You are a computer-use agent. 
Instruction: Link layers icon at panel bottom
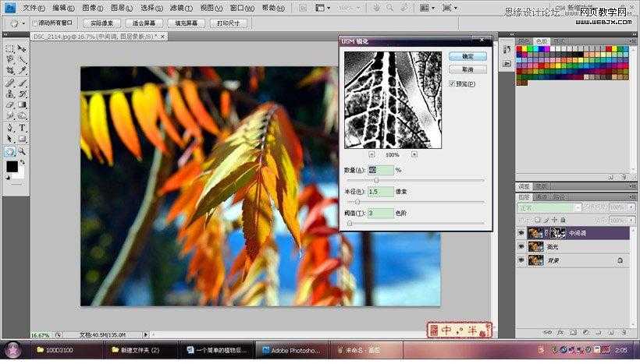coord(547,333)
